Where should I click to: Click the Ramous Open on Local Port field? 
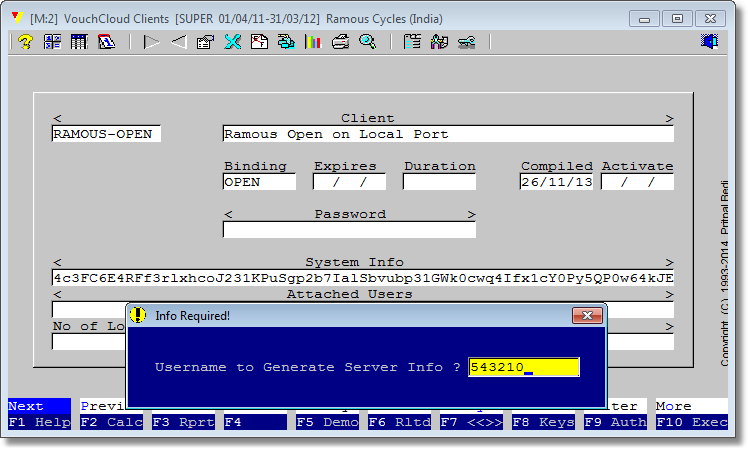pos(448,134)
